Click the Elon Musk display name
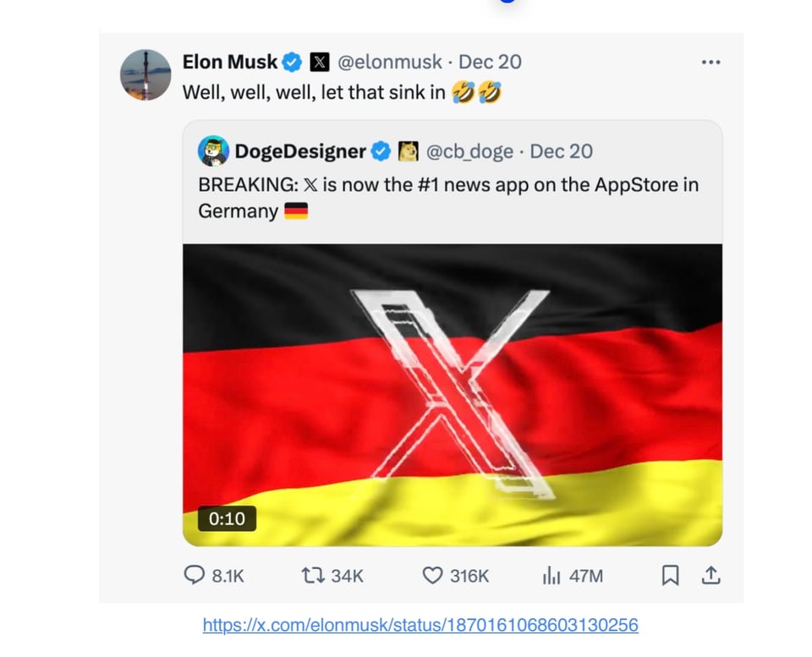 pos(230,62)
